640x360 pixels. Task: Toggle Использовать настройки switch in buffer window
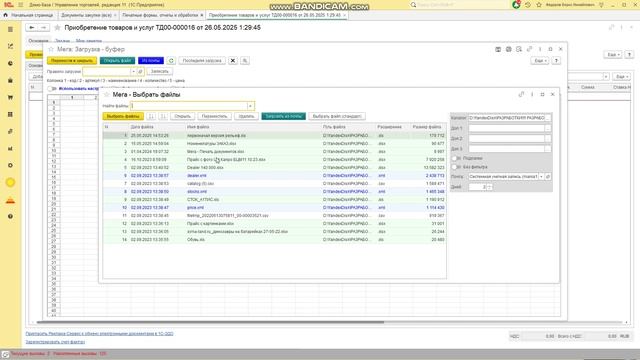pos(51,89)
